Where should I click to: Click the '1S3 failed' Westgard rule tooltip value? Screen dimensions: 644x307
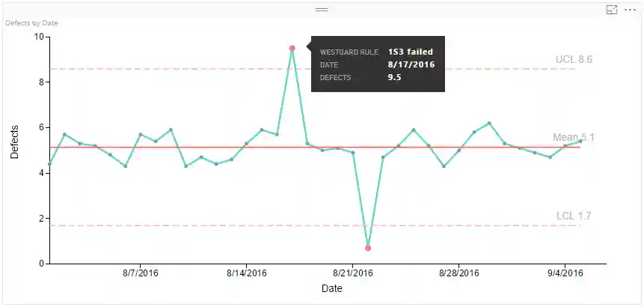[410, 52]
